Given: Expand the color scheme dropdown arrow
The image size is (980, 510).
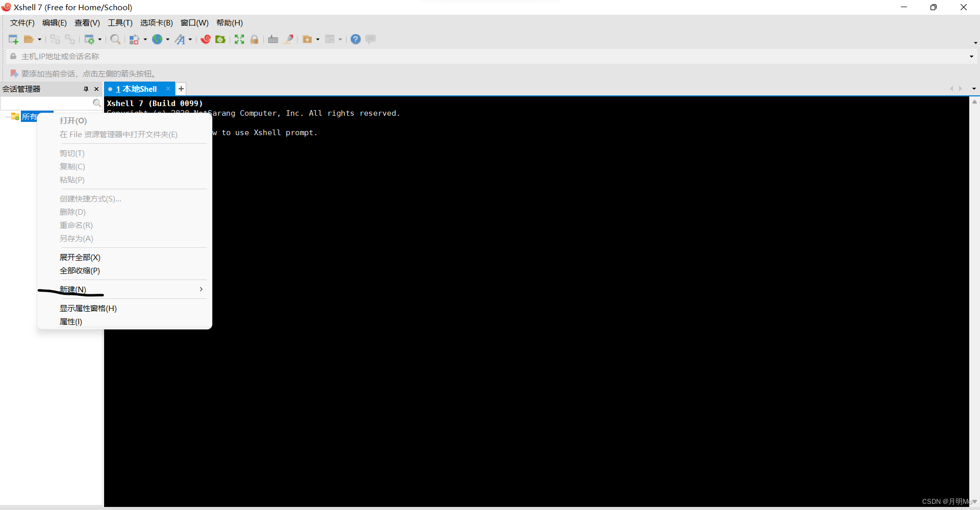Looking at the screenshot, I should coord(145,39).
